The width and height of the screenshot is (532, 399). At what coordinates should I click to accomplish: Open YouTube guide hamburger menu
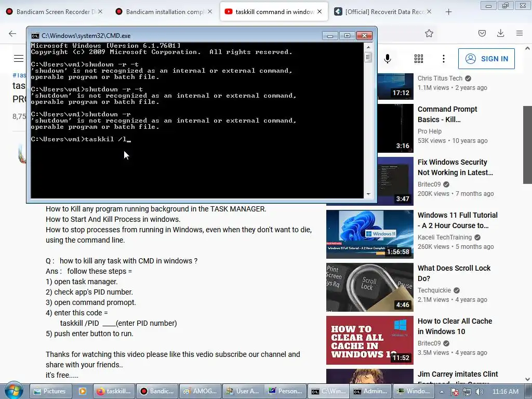[x=19, y=58]
